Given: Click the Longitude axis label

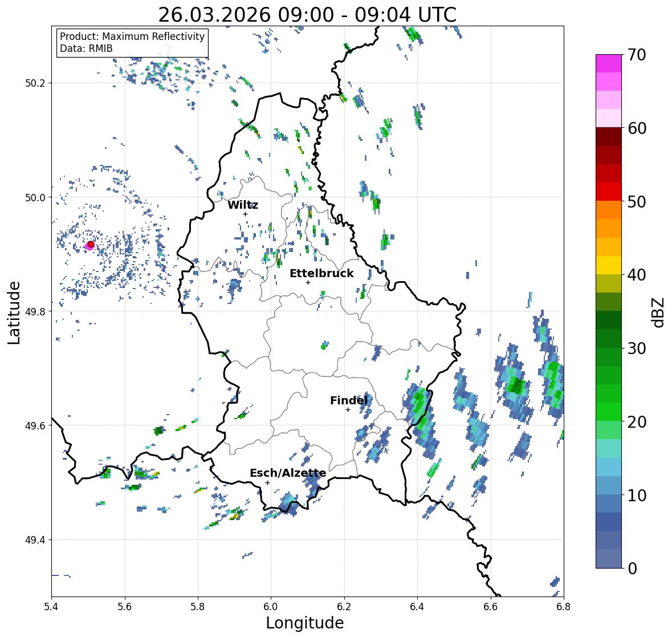Looking at the screenshot, I should 305,623.
